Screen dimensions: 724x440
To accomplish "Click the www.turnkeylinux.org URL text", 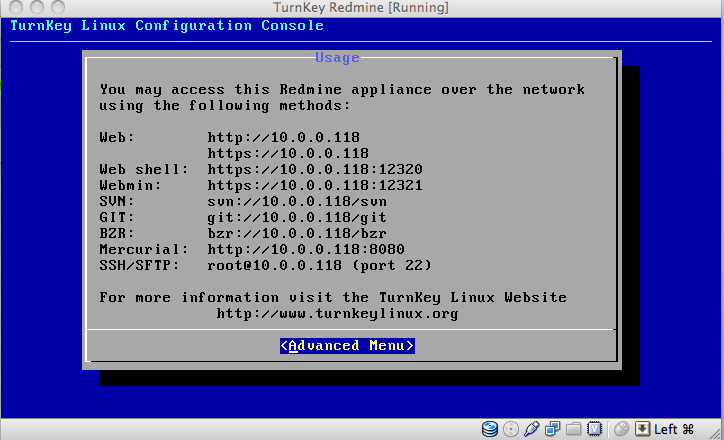I will tap(338, 313).
